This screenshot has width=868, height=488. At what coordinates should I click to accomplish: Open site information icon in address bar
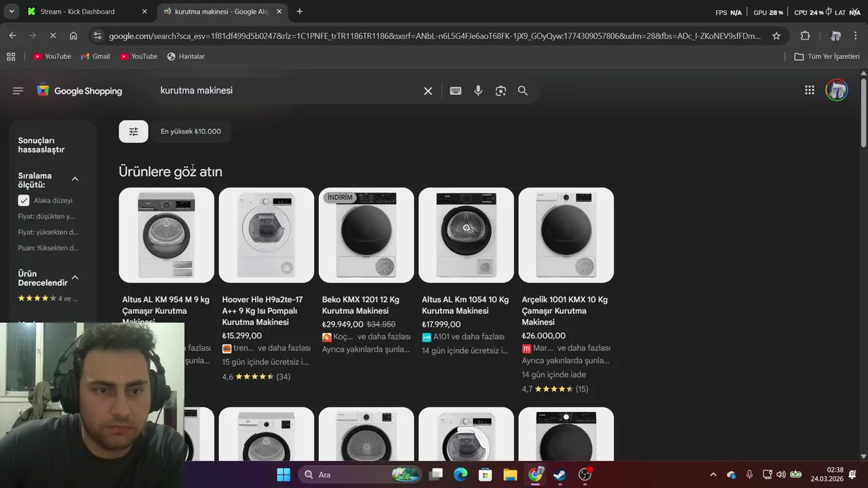pyautogui.click(x=98, y=36)
